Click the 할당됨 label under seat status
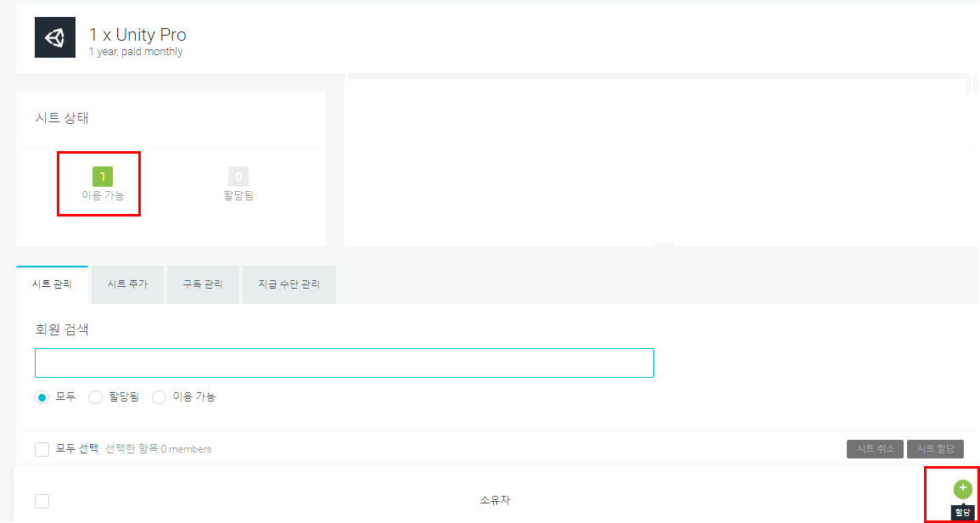Image resolution: width=980 pixels, height=523 pixels. click(x=238, y=196)
